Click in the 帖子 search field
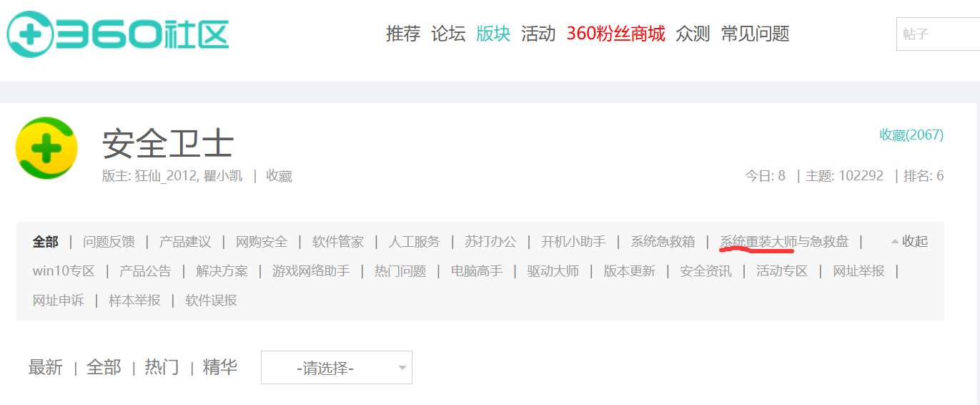This screenshot has width=980, height=405. [x=936, y=34]
